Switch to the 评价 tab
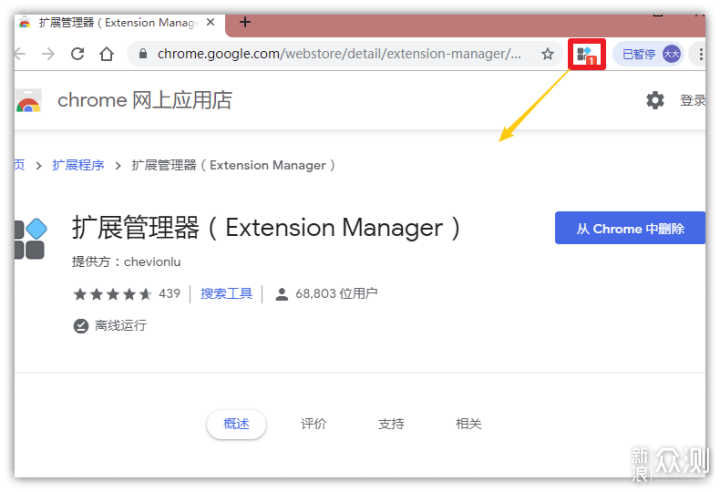 pos(314,424)
